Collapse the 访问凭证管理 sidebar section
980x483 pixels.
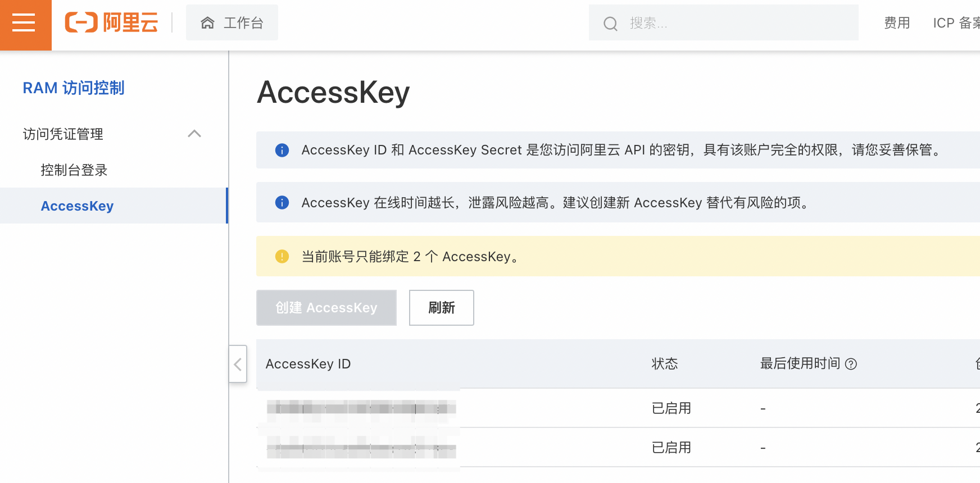(x=195, y=134)
